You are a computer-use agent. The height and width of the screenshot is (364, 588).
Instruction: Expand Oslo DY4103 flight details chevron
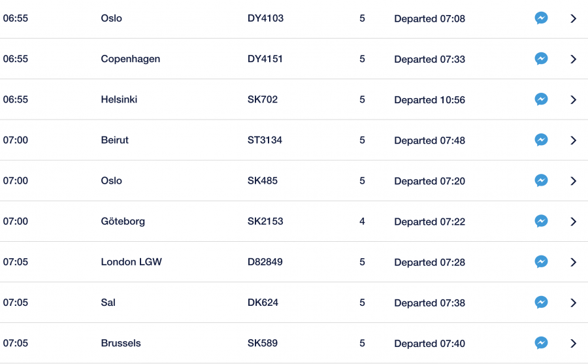point(574,18)
